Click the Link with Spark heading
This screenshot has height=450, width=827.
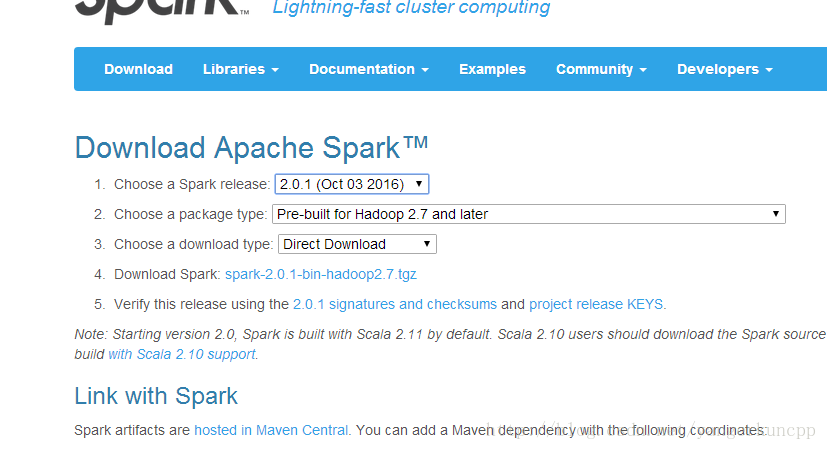coord(156,396)
